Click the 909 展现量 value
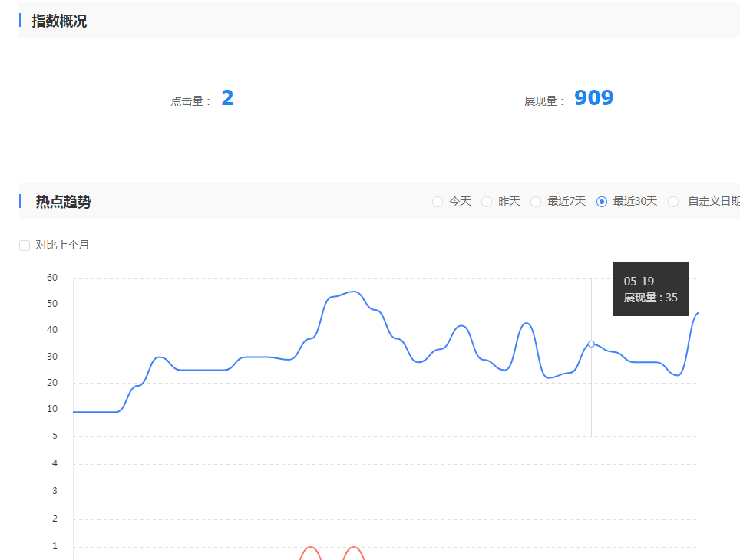740x560 pixels. tap(593, 98)
